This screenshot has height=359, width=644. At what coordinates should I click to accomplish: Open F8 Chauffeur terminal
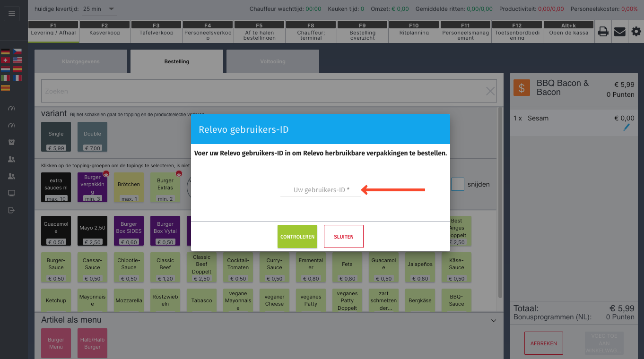311,32
